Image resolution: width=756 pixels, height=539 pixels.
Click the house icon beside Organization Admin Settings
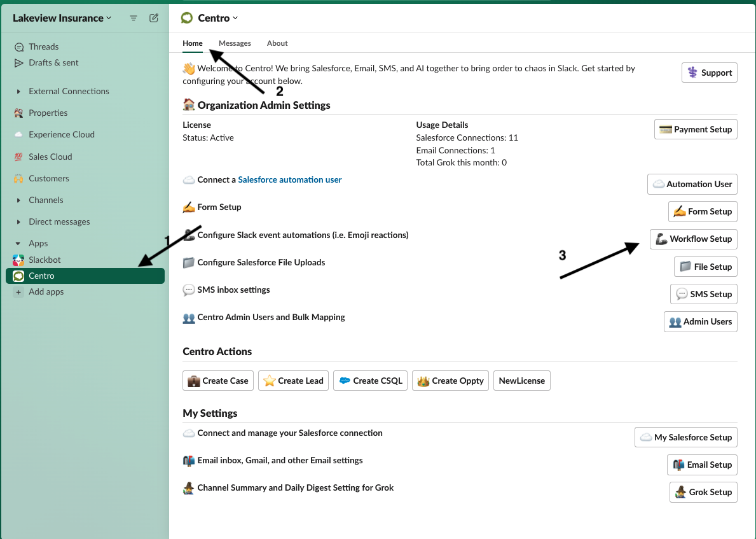point(188,105)
